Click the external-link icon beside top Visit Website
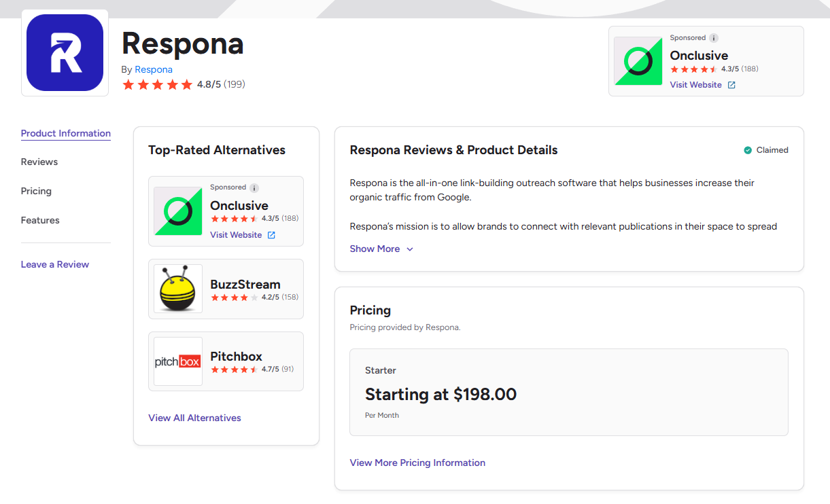Viewport: 830px width, 504px height. click(731, 84)
